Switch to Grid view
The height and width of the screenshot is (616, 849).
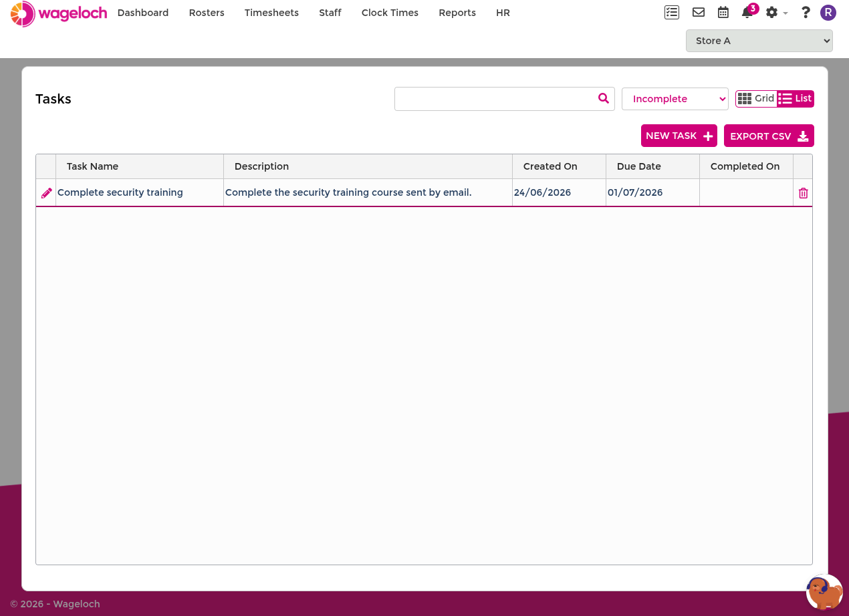pyautogui.click(x=756, y=99)
